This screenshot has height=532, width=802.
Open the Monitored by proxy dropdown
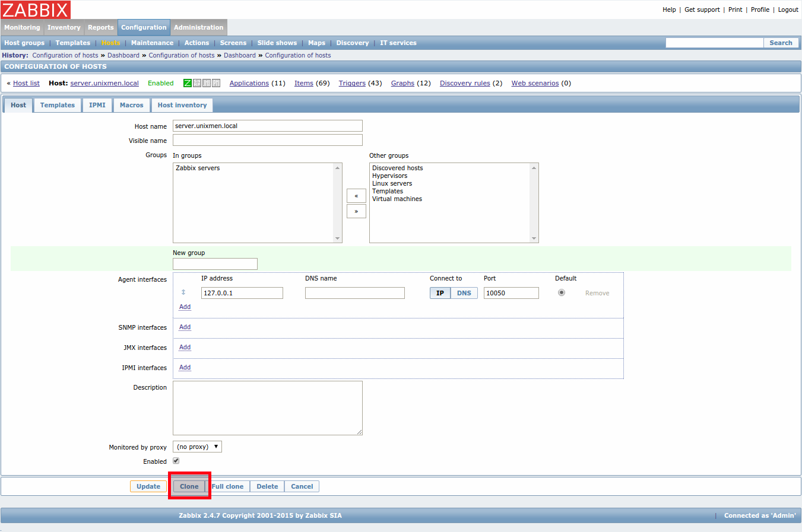pyautogui.click(x=197, y=447)
